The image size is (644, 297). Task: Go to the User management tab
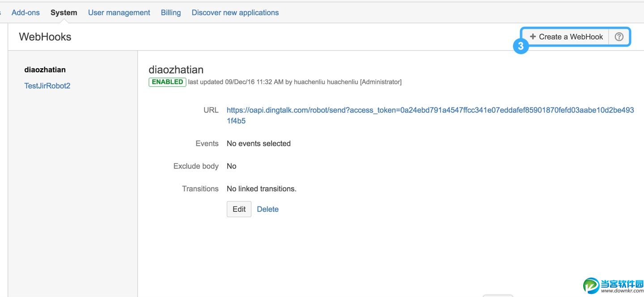pos(119,13)
